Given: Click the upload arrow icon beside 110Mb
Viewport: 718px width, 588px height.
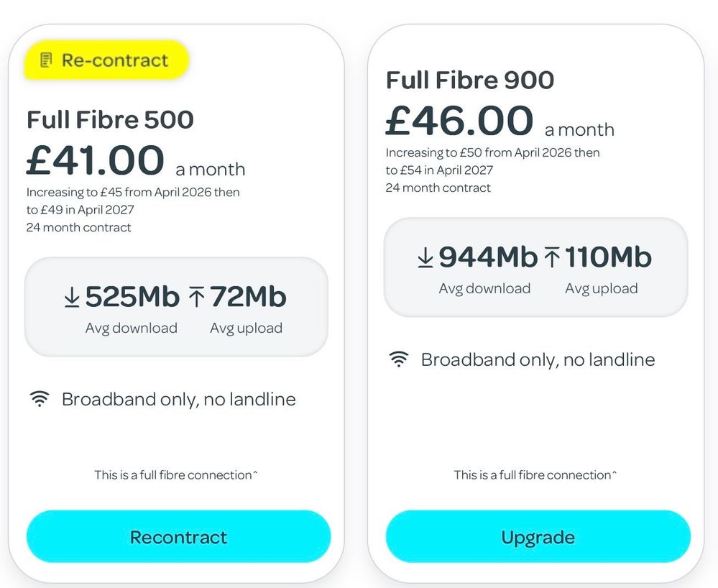Looking at the screenshot, I should pyautogui.click(x=552, y=258).
